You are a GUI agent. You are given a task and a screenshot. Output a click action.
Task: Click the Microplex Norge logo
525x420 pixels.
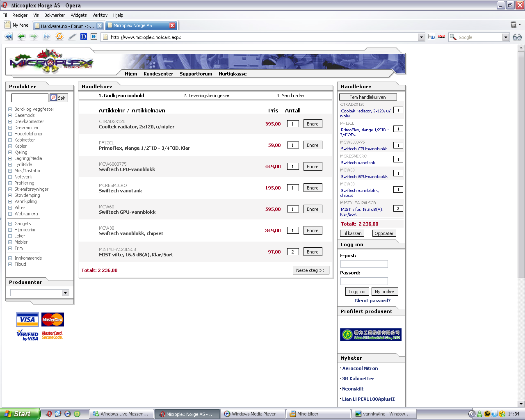click(51, 62)
